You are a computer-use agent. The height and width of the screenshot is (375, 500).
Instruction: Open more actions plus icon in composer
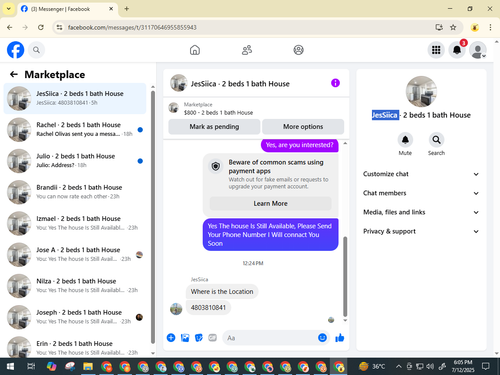tap(171, 338)
